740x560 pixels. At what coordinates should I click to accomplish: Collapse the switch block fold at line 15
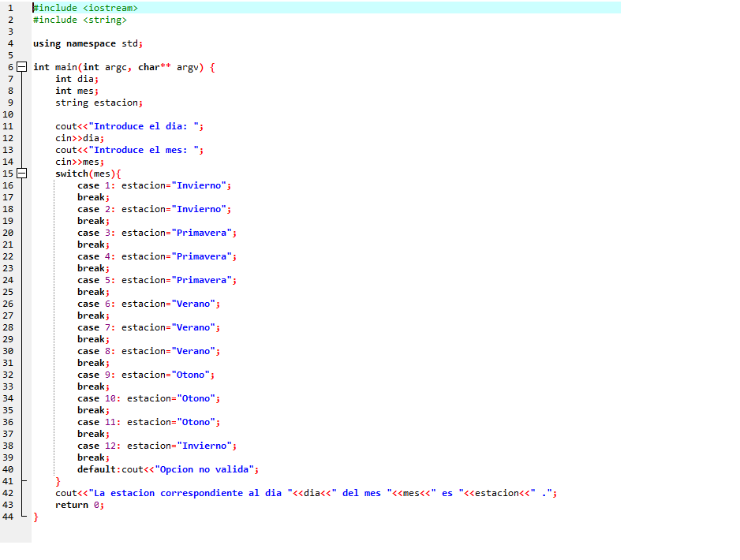point(22,174)
